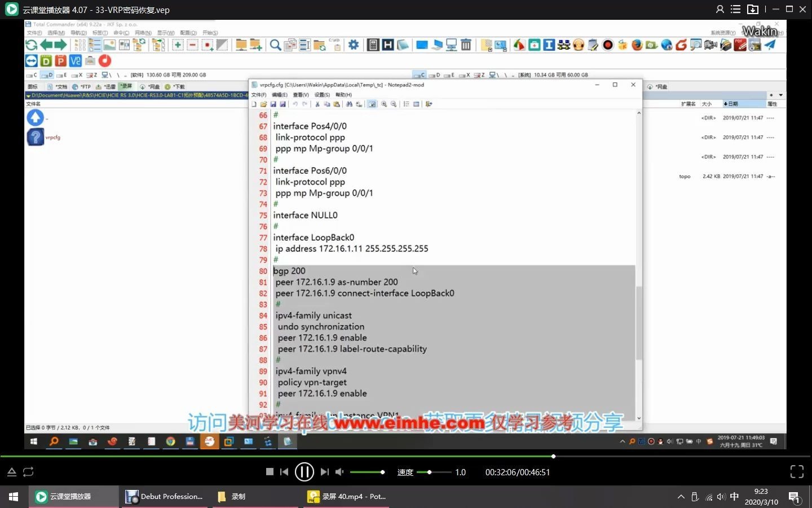
Task: Skip to the previous video
Action: pyautogui.click(x=284, y=472)
